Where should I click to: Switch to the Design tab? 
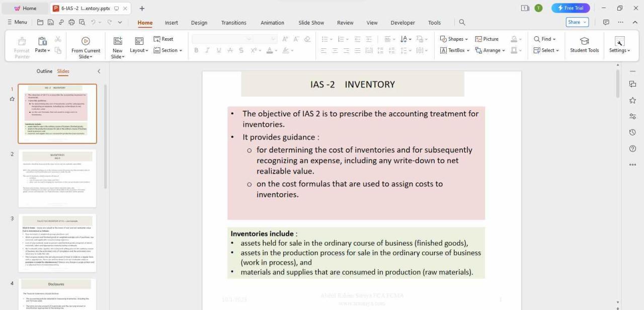[199, 23]
